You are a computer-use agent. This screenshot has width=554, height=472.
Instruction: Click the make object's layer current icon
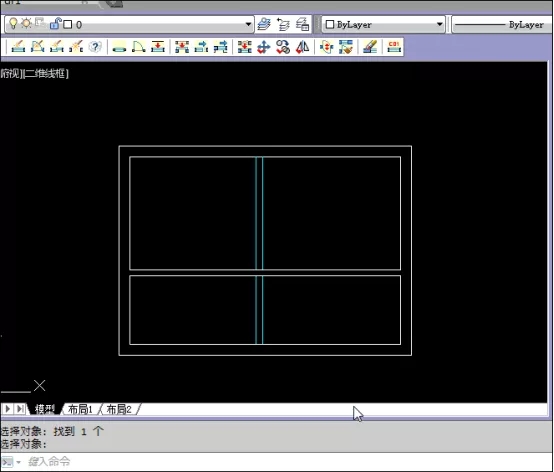264,24
